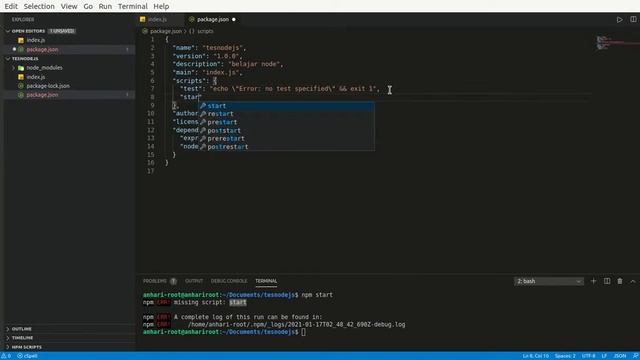Expand the node_modules folder
640x360 pixels.
click(x=44, y=68)
